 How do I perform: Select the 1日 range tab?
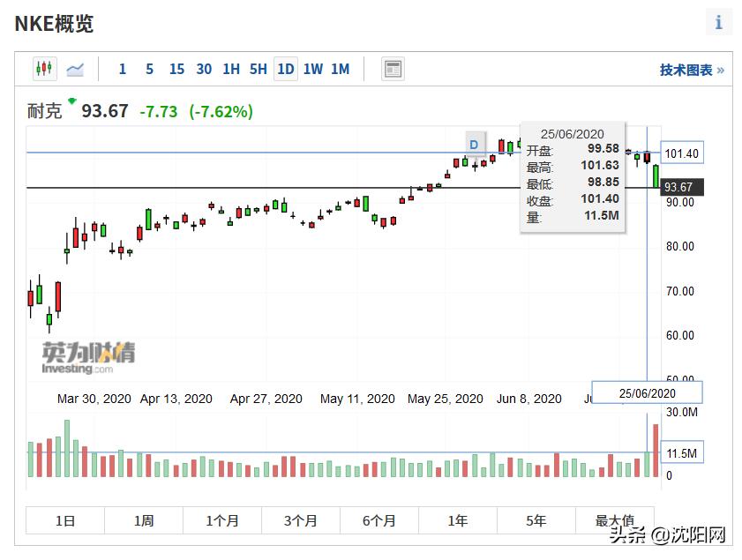[x=65, y=520]
